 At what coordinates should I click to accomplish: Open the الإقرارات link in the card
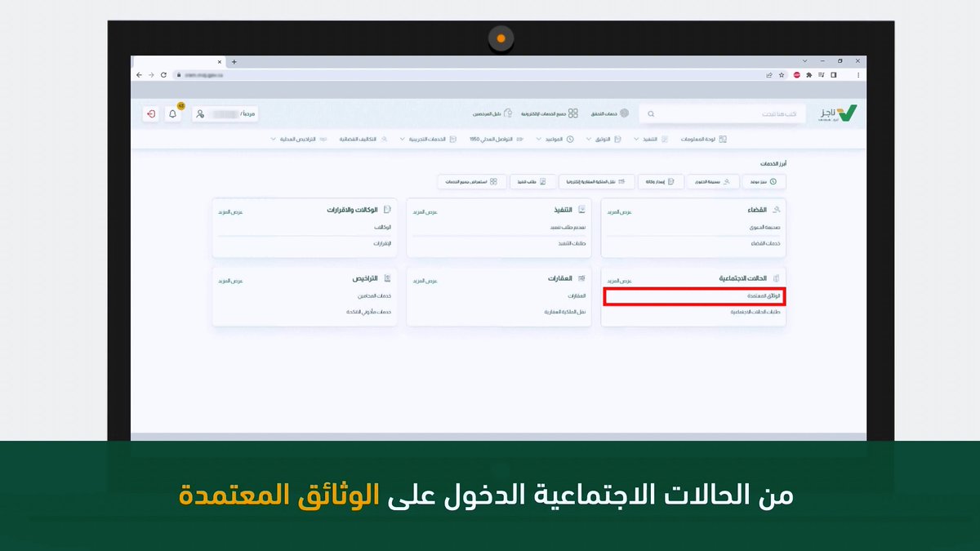[382, 244]
